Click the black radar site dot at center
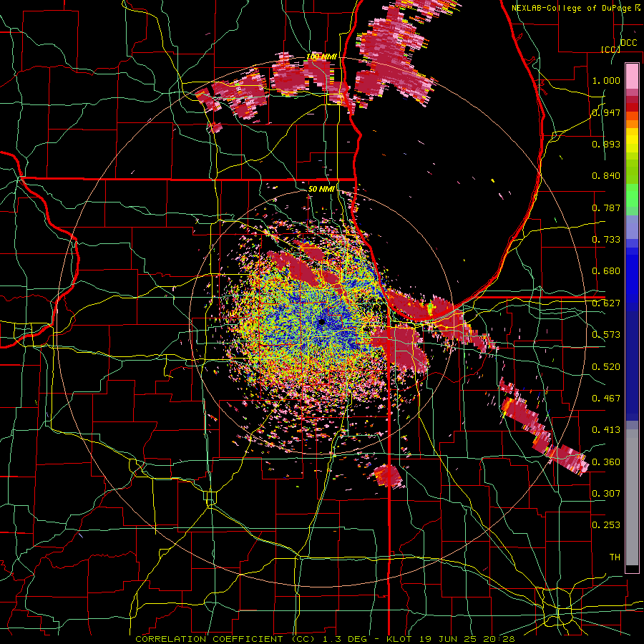 pyautogui.click(x=321, y=322)
